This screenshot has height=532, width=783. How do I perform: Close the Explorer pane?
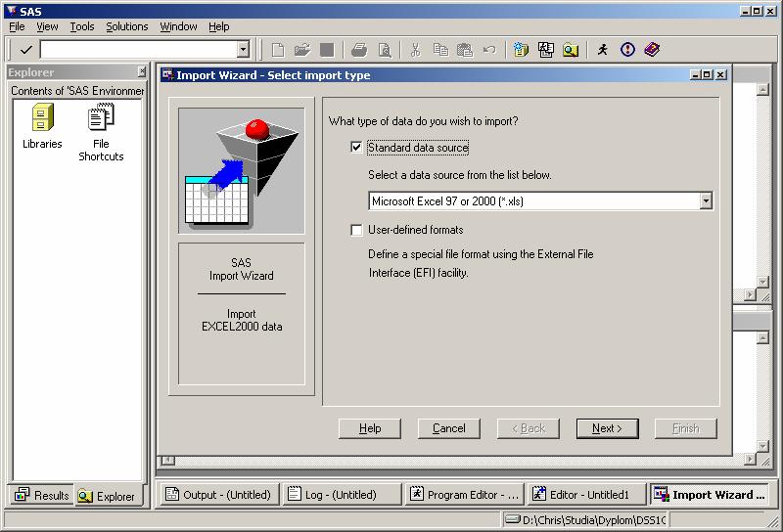[142, 71]
